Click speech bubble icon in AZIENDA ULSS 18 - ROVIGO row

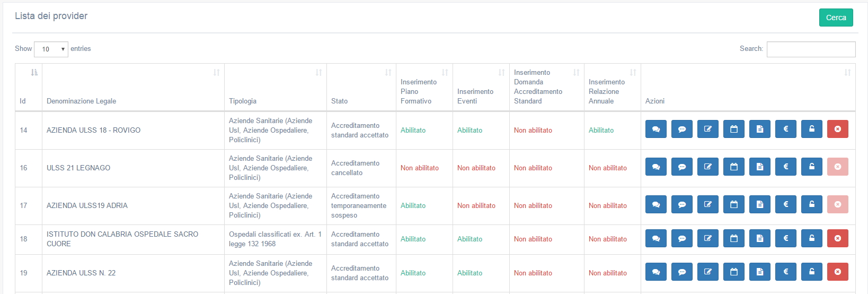click(x=681, y=129)
